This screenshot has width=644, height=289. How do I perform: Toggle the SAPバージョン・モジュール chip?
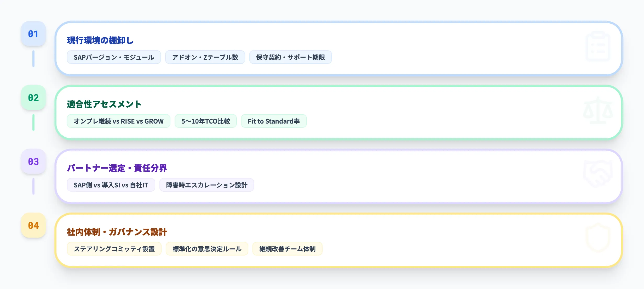coord(114,57)
